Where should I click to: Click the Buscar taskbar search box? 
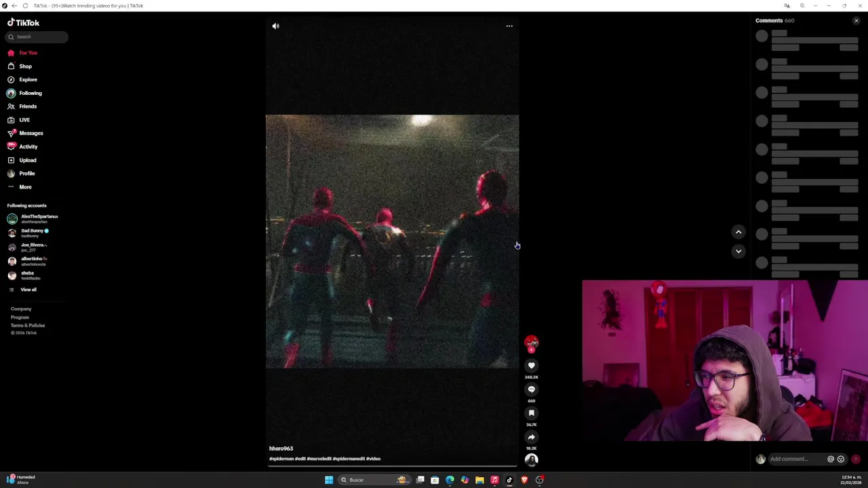[373, 480]
